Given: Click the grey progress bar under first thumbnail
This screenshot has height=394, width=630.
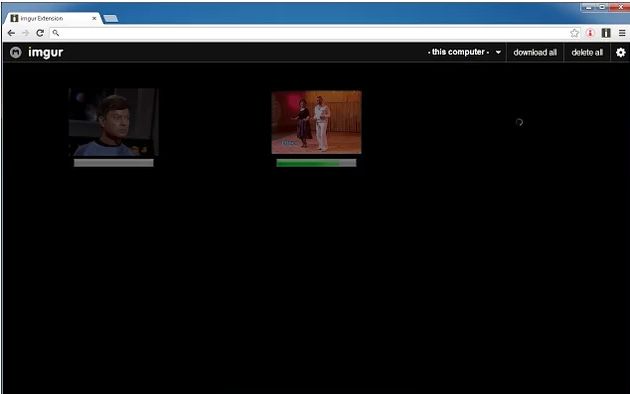Looking at the screenshot, I should [113, 163].
